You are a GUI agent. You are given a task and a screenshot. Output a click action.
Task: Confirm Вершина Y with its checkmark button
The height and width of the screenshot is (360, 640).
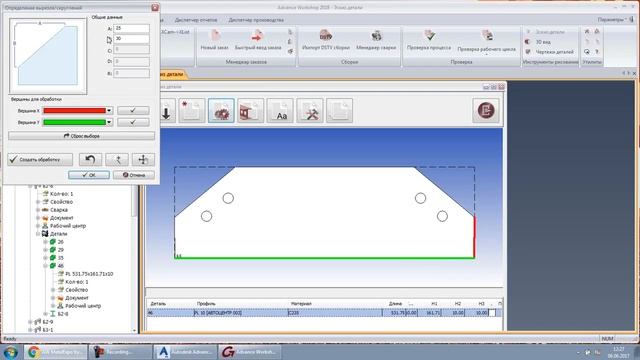click(x=133, y=122)
